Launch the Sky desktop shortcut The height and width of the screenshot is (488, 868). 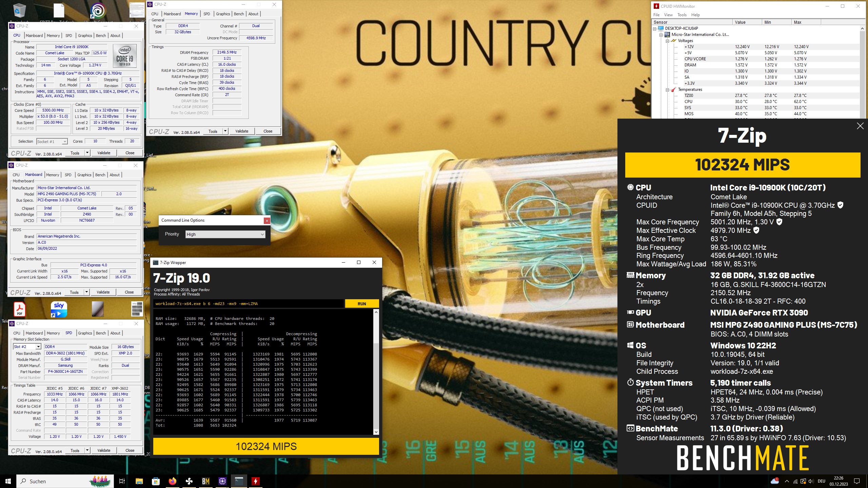[x=59, y=309]
